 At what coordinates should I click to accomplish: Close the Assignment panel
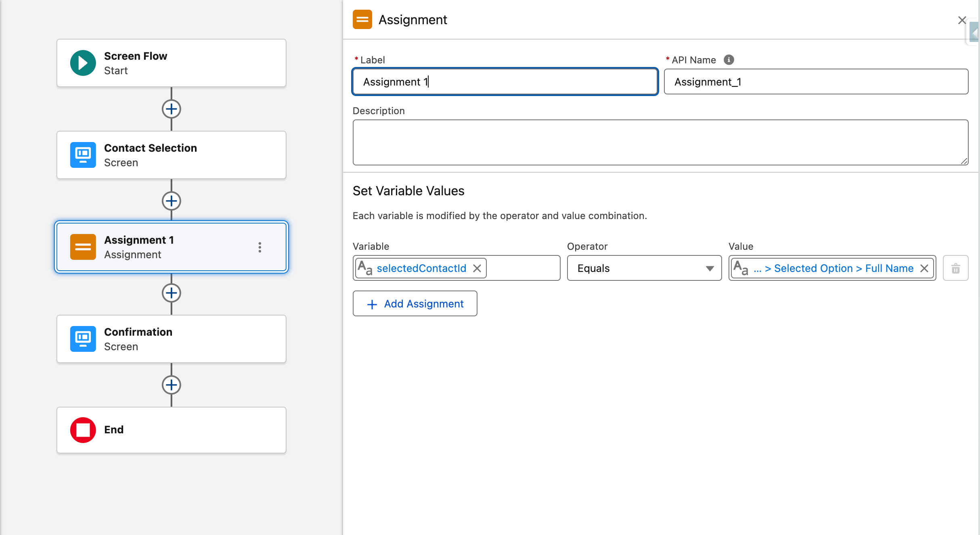(962, 20)
